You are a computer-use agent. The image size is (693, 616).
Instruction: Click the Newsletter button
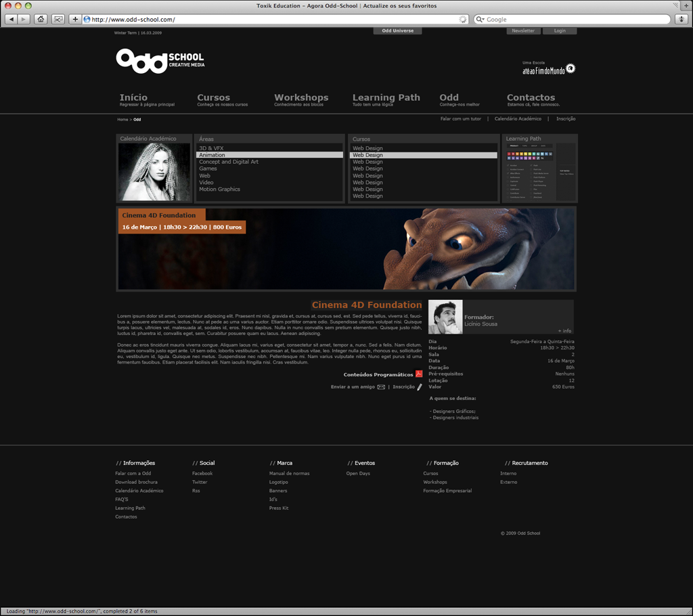(522, 31)
